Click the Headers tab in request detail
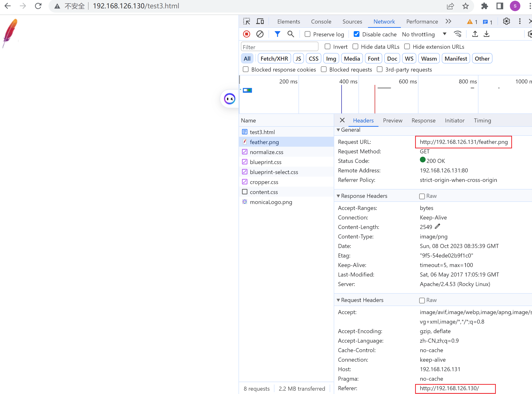 tap(363, 120)
